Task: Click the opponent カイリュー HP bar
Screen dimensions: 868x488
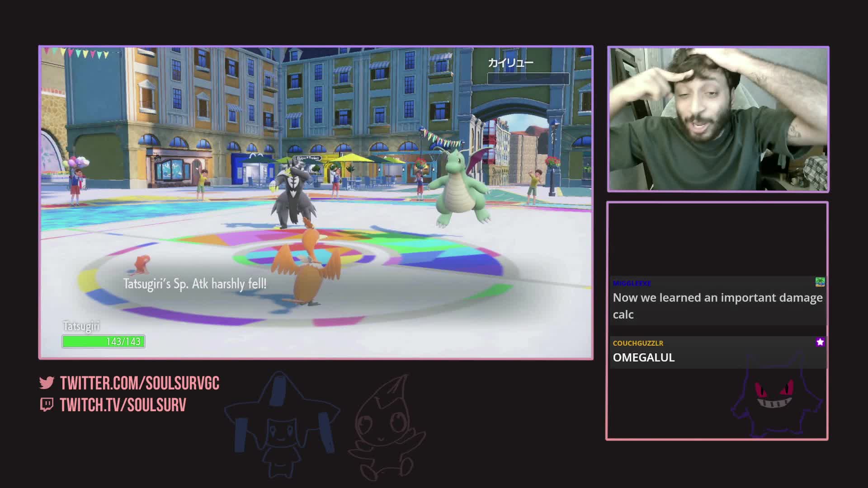Action: coord(528,79)
